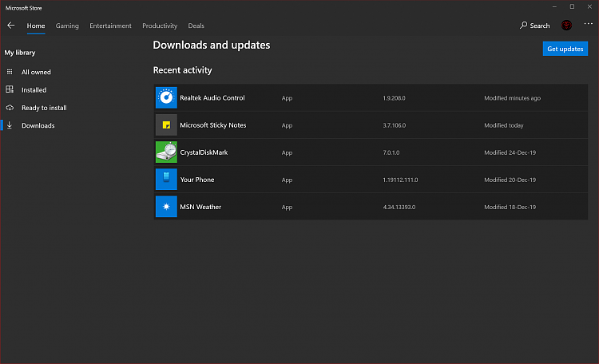Viewport: 599px width, 364px height.
Task: Click the Recent activity heading
Action: coord(182,70)
